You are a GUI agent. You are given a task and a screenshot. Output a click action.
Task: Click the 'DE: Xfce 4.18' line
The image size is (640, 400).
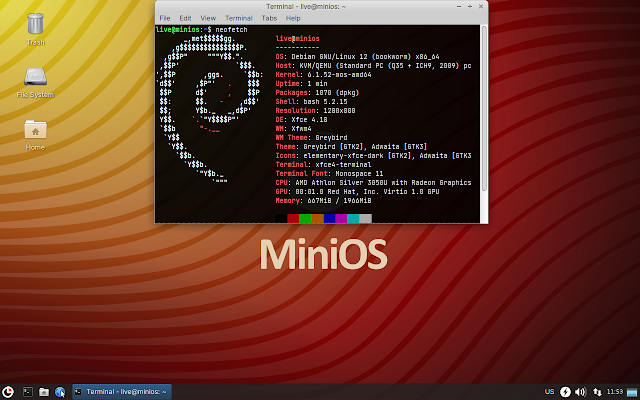pos(301,120)
